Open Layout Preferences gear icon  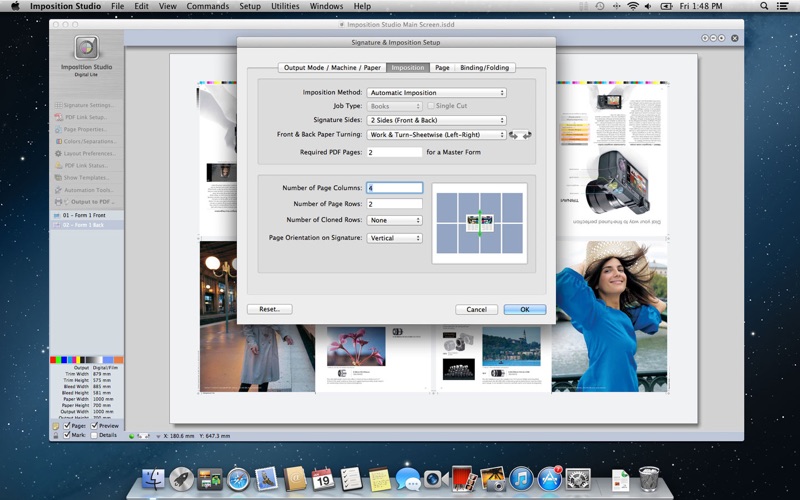click(x=57, y=153)
